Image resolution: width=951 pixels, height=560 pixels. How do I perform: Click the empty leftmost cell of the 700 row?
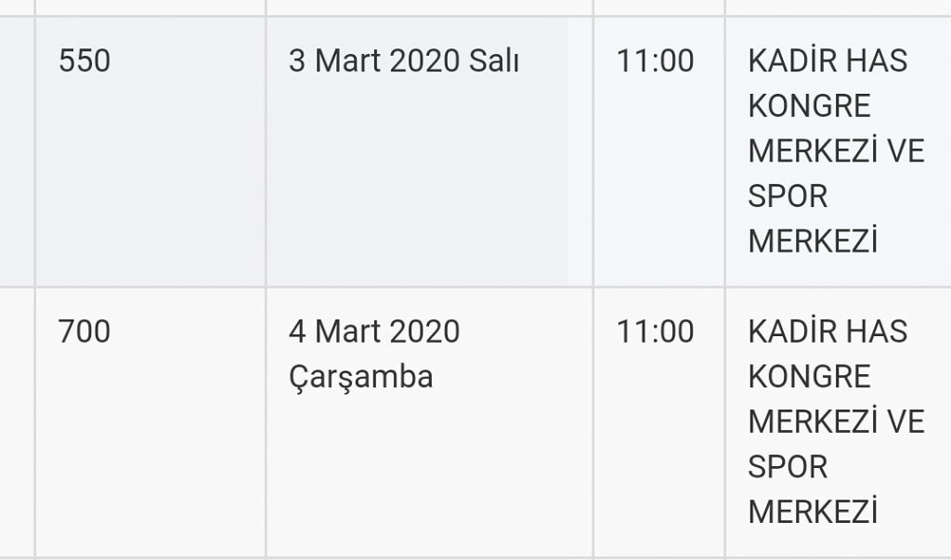[17, 423]
